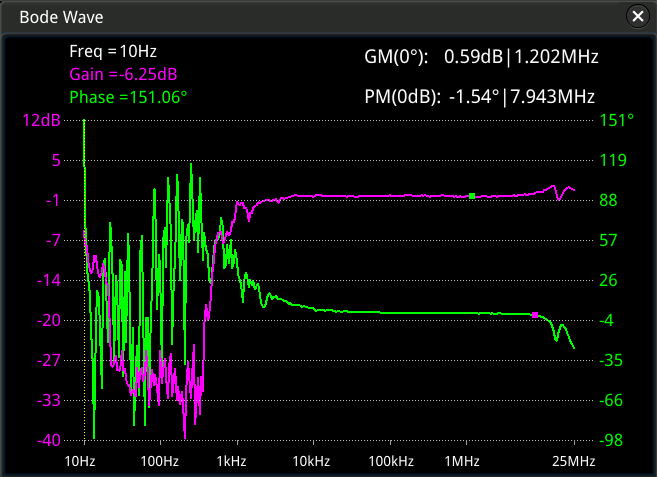This screenshot has width=657, height=477.
Task: Click the Gain =-6.25dB readout
Action: (123, 74)
